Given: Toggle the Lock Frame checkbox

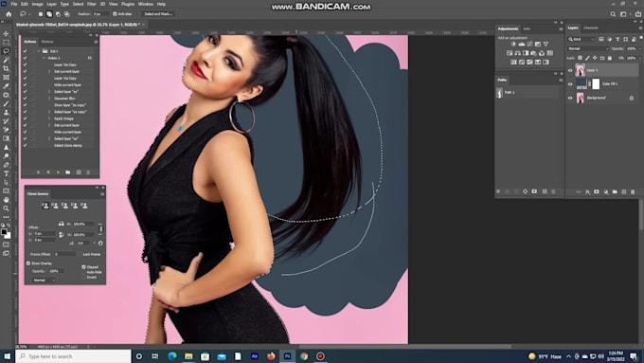Looking at the screenshot, I should point(80,254).
